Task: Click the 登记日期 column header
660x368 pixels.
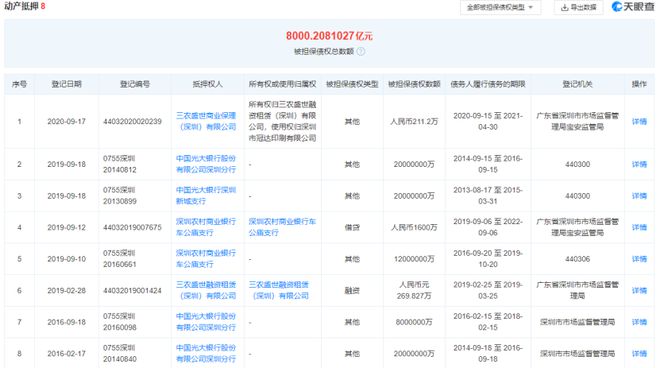Action: coord(67,84)
